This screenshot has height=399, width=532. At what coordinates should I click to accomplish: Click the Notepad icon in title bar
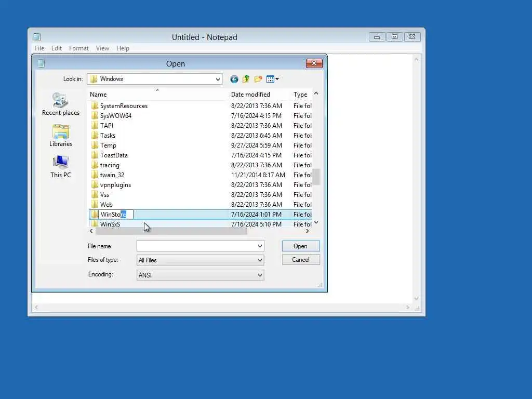37,37
